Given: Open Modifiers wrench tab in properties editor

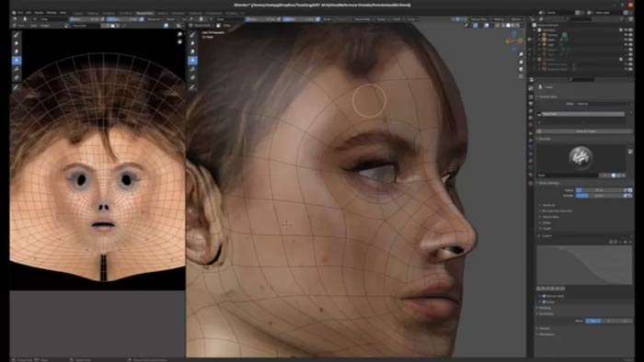Looking at the screenshot, I should [x=531, y=141].
